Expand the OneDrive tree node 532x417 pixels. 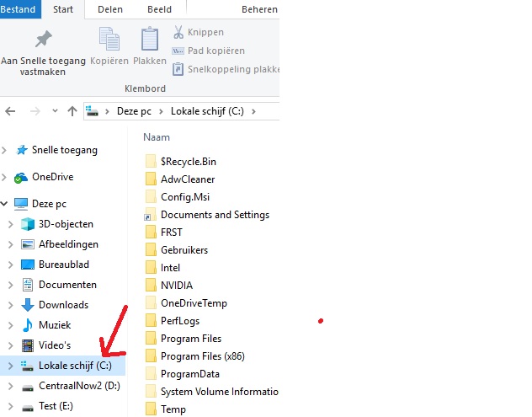(x=4, y=177)
